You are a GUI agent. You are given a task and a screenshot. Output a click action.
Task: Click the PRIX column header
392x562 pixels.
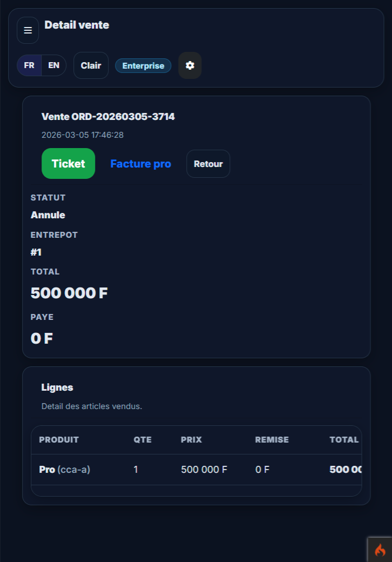pos(191,440)
